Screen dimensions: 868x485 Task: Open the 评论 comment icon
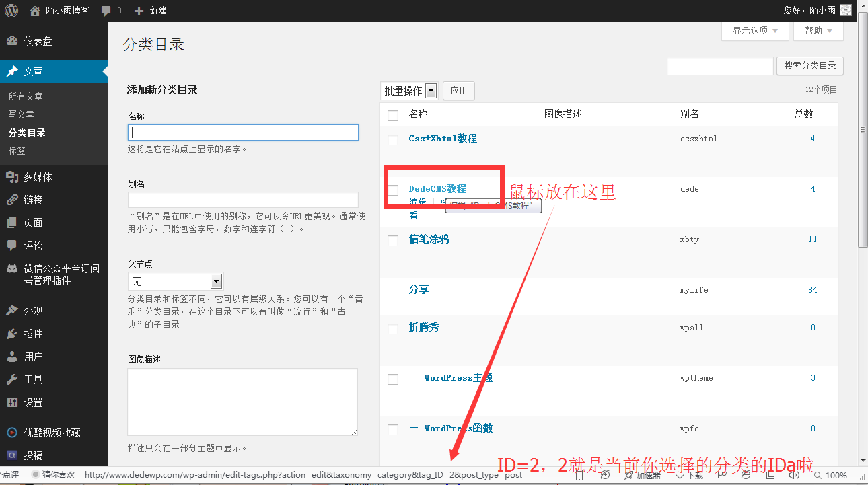point(12,246)
